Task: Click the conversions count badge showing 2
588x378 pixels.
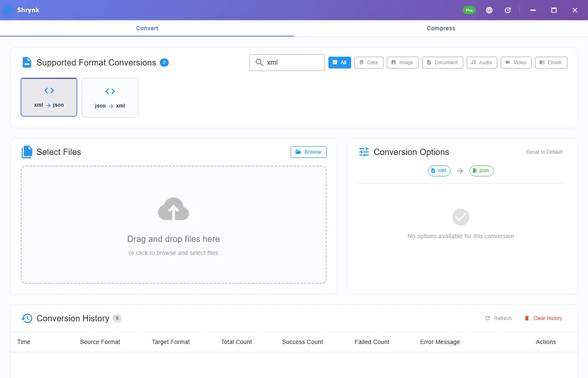Action: coord(164,63)
